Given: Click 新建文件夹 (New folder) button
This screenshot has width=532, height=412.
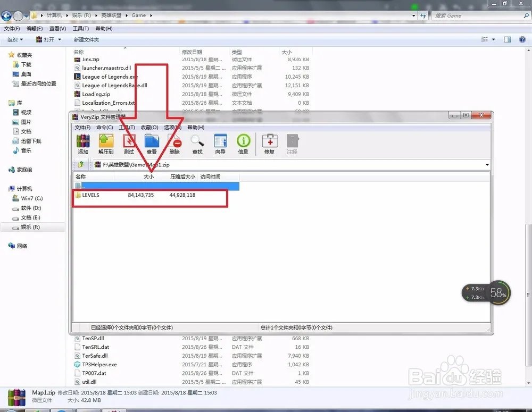Looking at the screenshot, I should [86, 40].
